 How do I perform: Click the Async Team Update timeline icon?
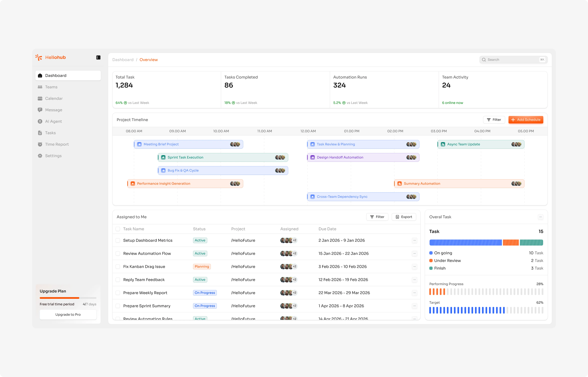(x=443, y=144)
